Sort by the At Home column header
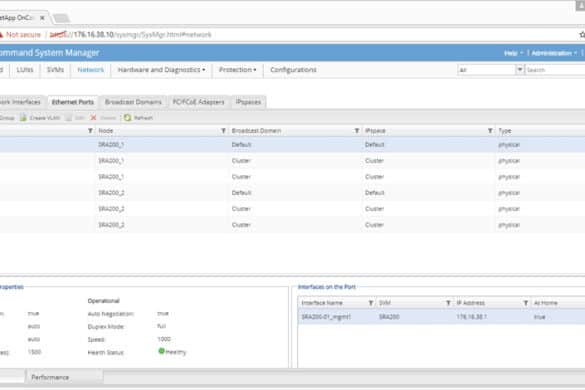The image size is (585, 390). click(545, 303)
